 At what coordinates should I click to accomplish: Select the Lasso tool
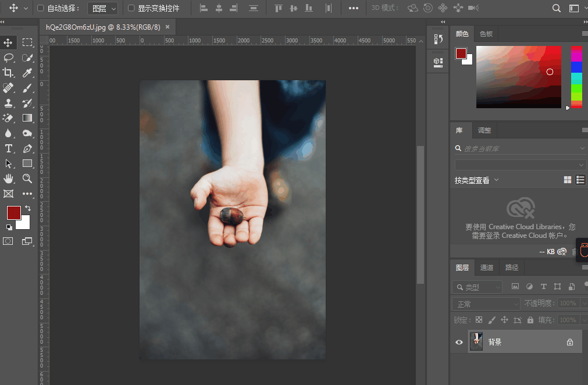(9, 58)
